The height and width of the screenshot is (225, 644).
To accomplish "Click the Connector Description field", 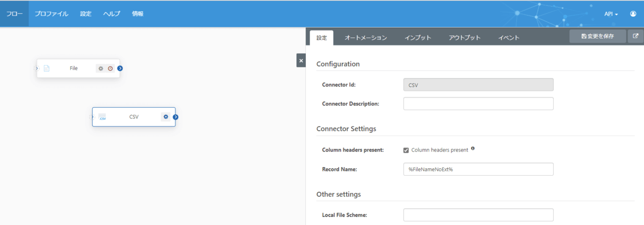I will (x=478, y=103).
